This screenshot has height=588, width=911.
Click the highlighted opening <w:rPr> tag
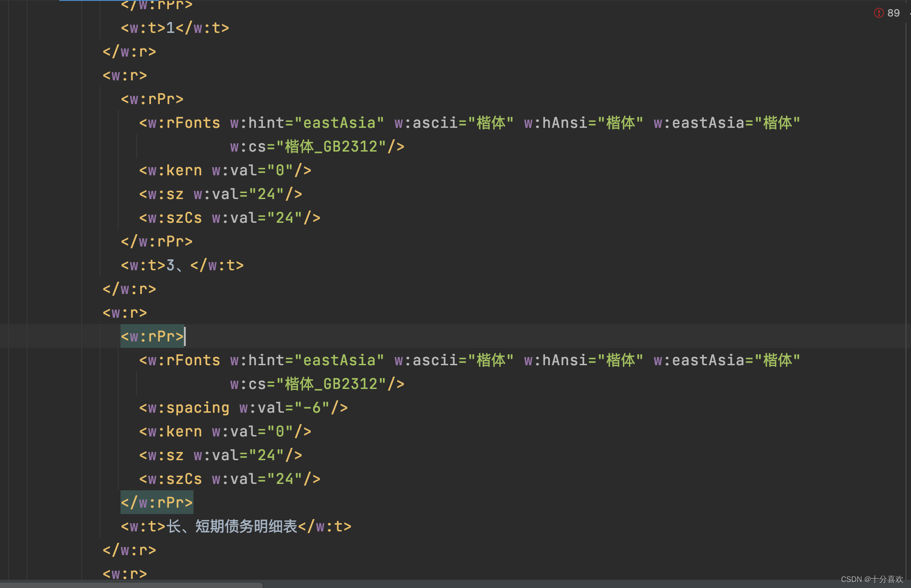[152, 336]
